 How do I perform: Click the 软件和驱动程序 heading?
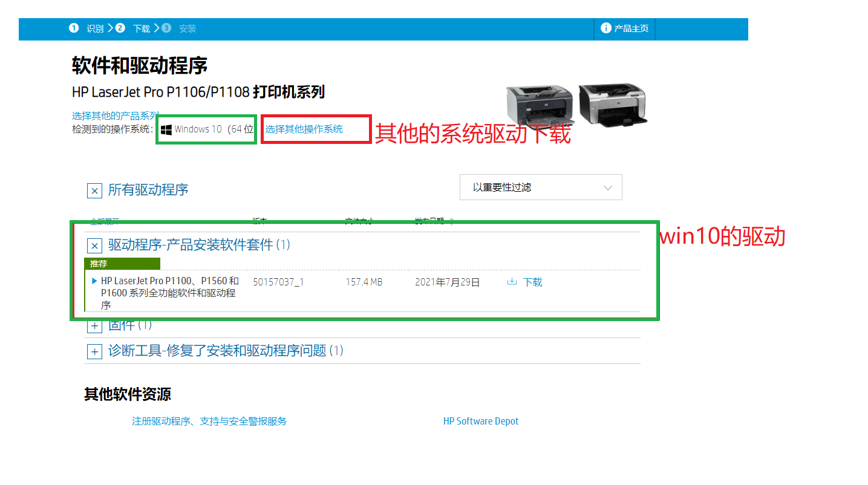pos(140,65)
